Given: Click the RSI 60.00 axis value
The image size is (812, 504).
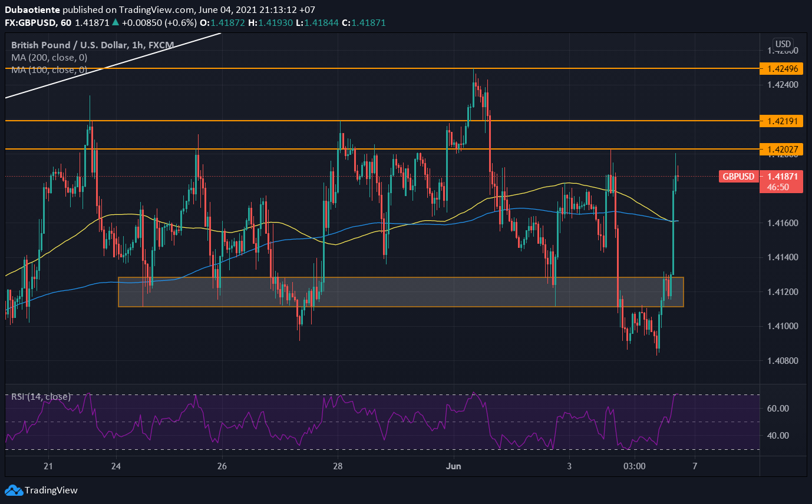Looking at the screenshot, I should pyautogui.click(x=778, y=408).
